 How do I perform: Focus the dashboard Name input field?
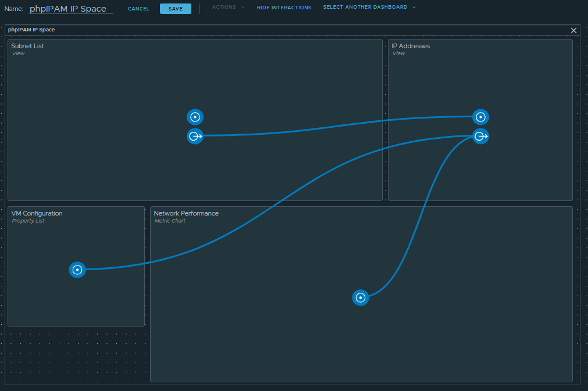(71, 9)
